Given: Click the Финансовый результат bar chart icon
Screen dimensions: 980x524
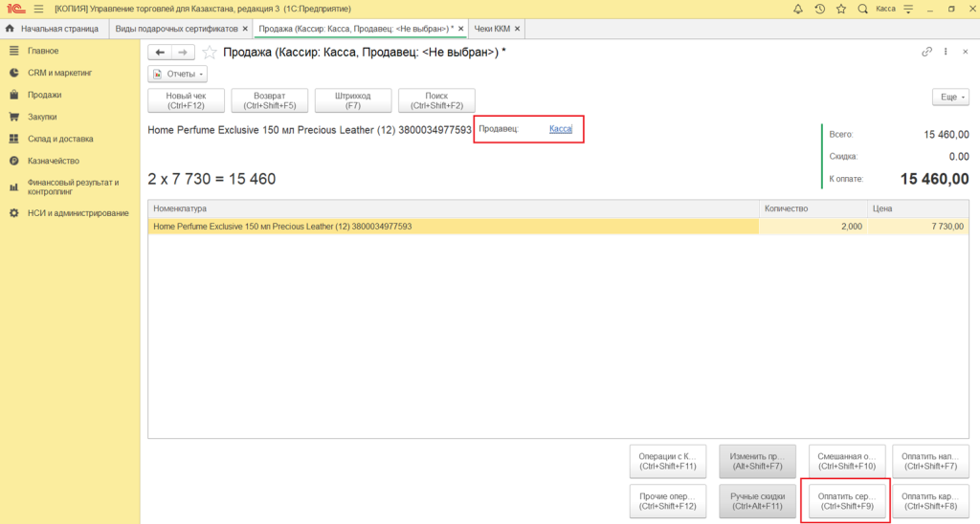Looking at the screenshot, I should 13,186.
